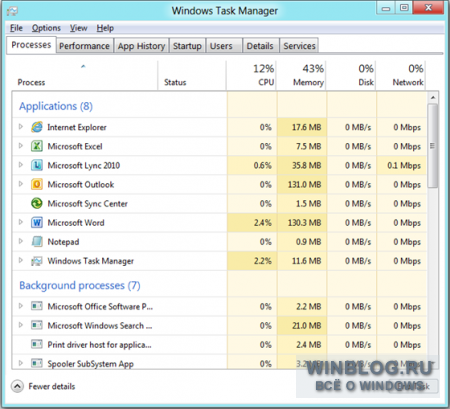Maximize the Task Manager window
Image resolution: width=450 pixels, height=409 pixels.
tap(404, 8)
